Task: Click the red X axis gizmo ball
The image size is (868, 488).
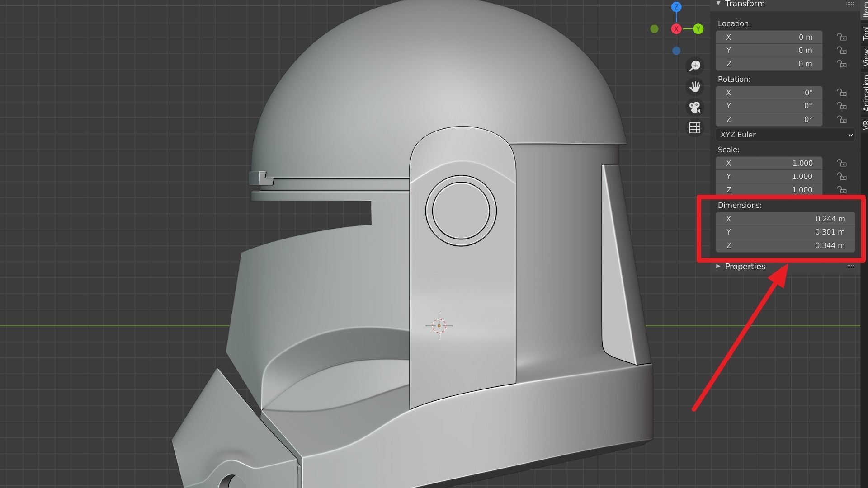Action: [x=676, y=29]
